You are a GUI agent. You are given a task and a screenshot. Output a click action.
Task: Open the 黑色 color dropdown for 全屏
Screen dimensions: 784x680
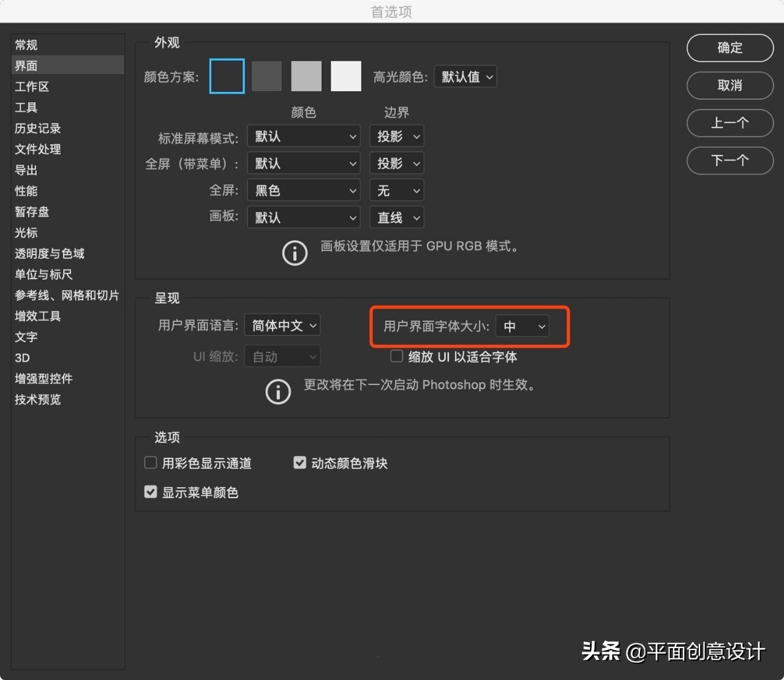tap(303, 190)
